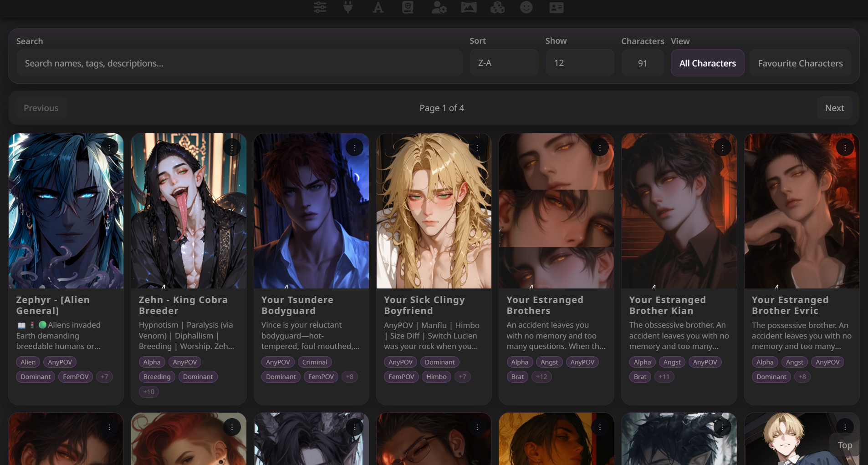Open the Zephyr Alien General portrait
This screenshot has height=465, width=868.
(x=66, y=211)
